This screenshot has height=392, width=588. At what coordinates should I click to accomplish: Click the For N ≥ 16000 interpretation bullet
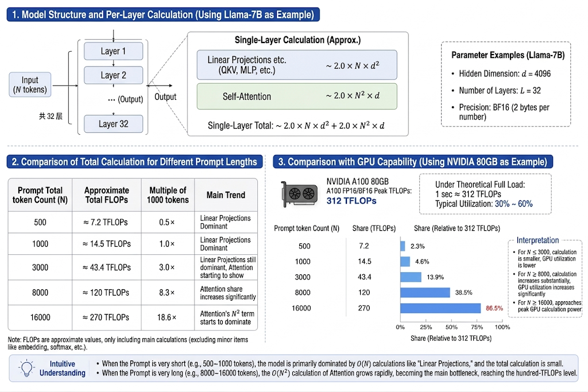tap(547, 306)
